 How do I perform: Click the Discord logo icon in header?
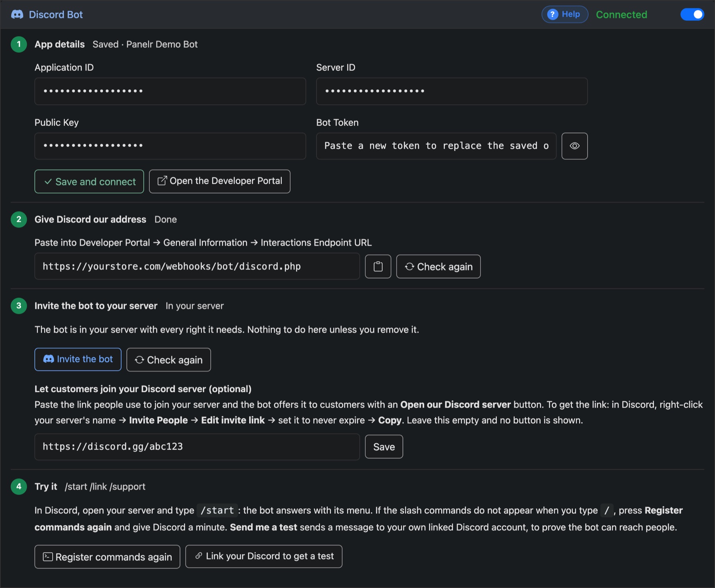17,15
